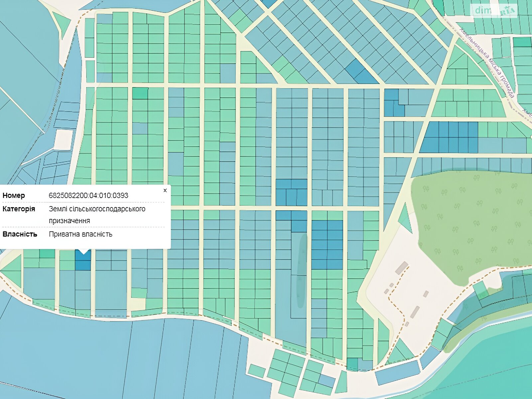The image size is (532, 399).
Task: Click the popup's pointer arrow tip
Action: [83, 253]
